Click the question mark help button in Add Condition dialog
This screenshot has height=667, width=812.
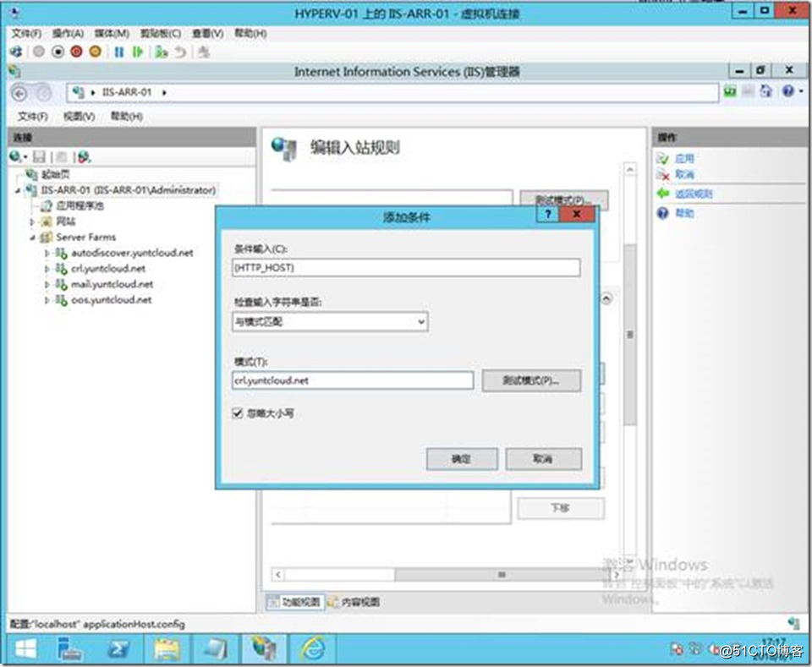548,214
